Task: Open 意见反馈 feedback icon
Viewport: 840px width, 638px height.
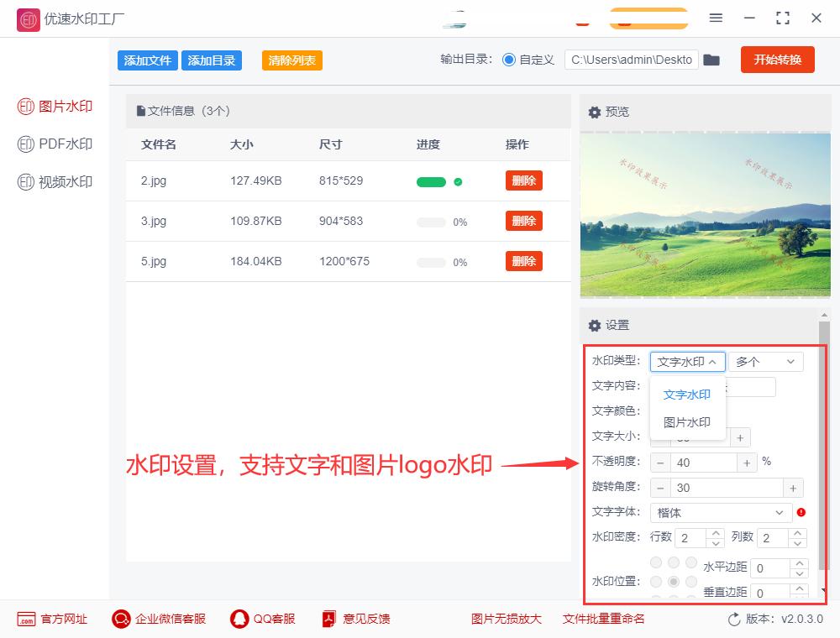Action: coord(329,619)
